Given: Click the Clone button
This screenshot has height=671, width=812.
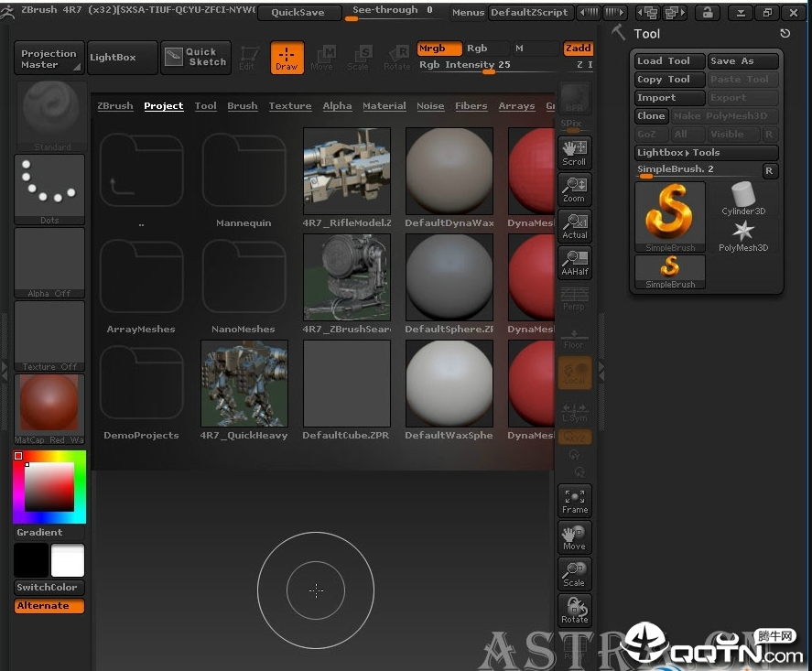Looking at the screenshot, I should [x=652, y=116].
